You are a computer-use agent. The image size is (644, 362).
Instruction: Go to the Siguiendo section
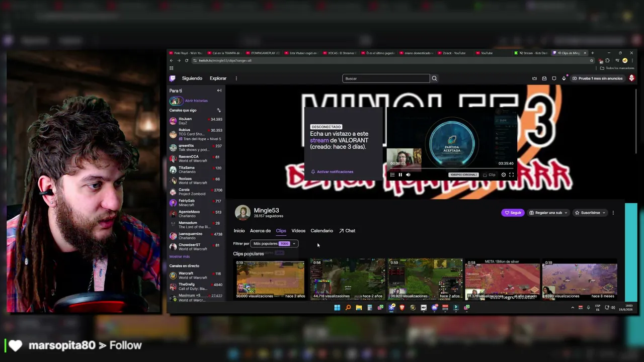click(192, 78)
